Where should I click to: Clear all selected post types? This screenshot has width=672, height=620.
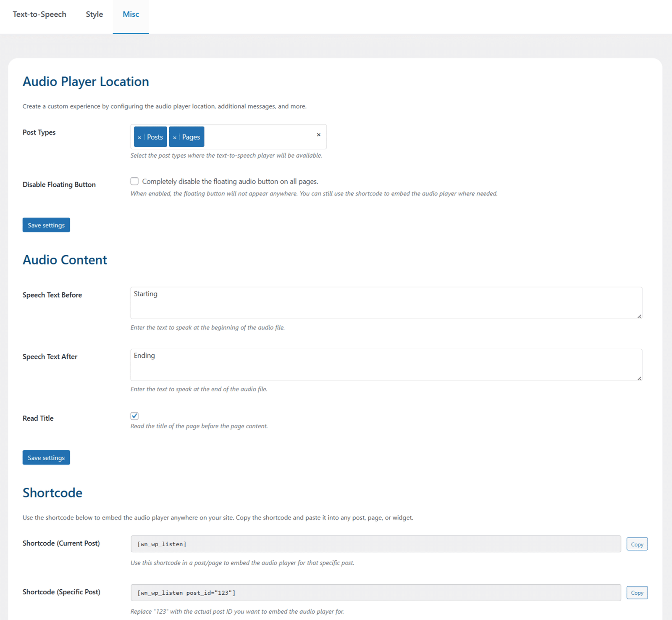click(x=318, y=135)
